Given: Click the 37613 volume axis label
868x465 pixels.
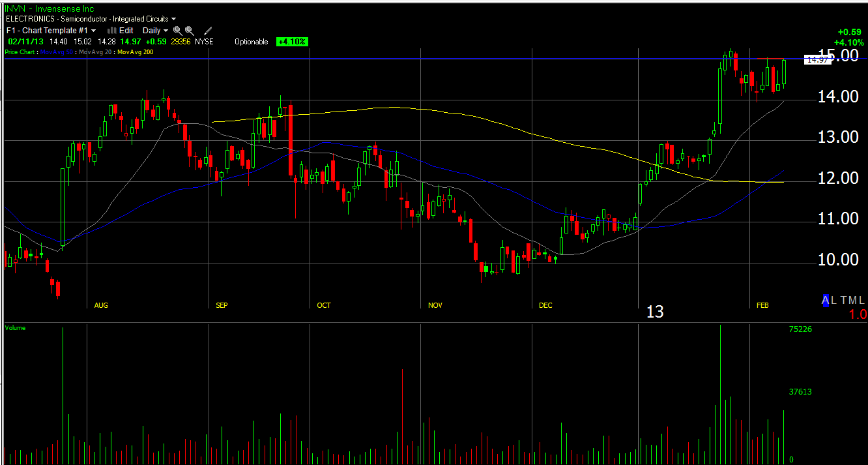Looking at the screenshot, I should click(x=800, y=392).
